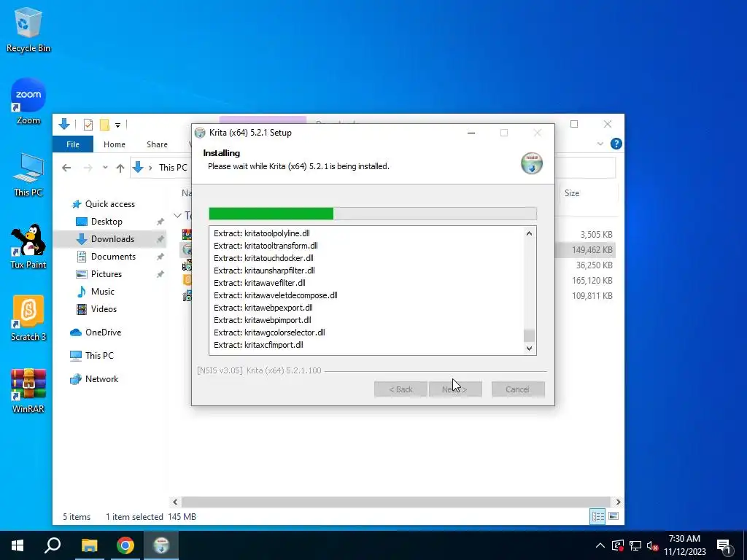The width and height of the screenshot is (747, 560).
Task: Select the Krita installer taskbar icon
Action: [x=161, y=545]
